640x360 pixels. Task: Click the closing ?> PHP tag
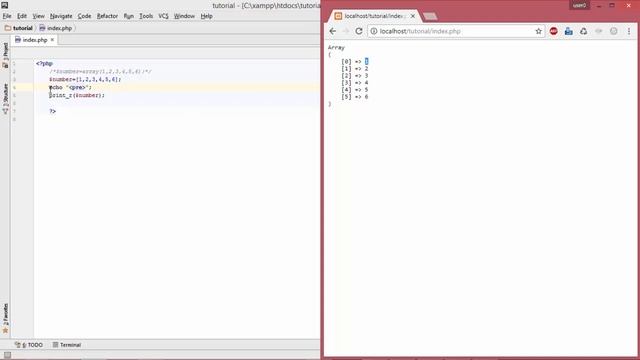(53, 111)
